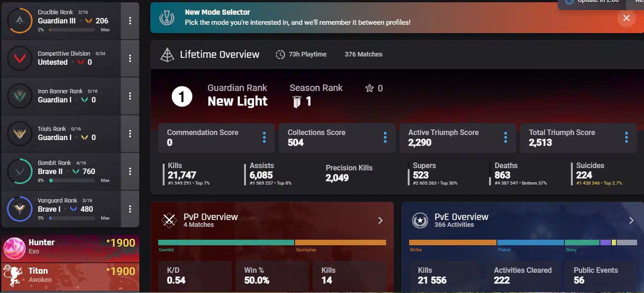Click the New Mode Selector banner icon
Viewport: 644px width, 293px height.
[167, 18]
